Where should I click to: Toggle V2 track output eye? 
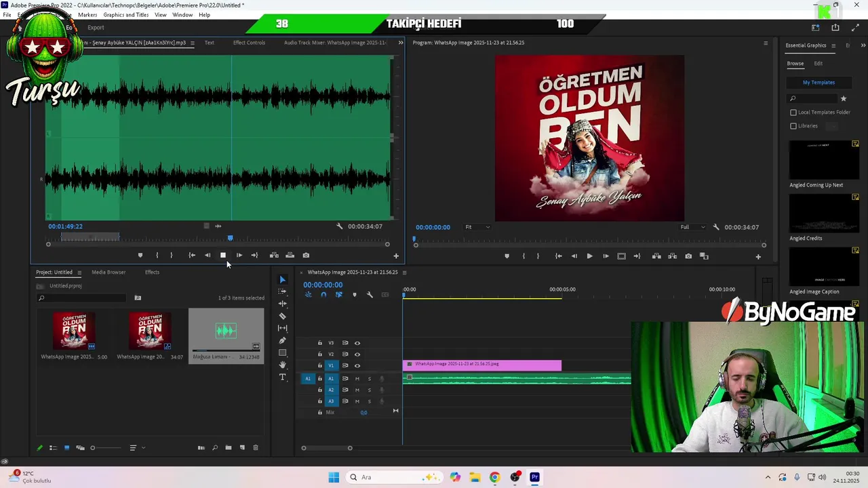[x=357, y=354]
